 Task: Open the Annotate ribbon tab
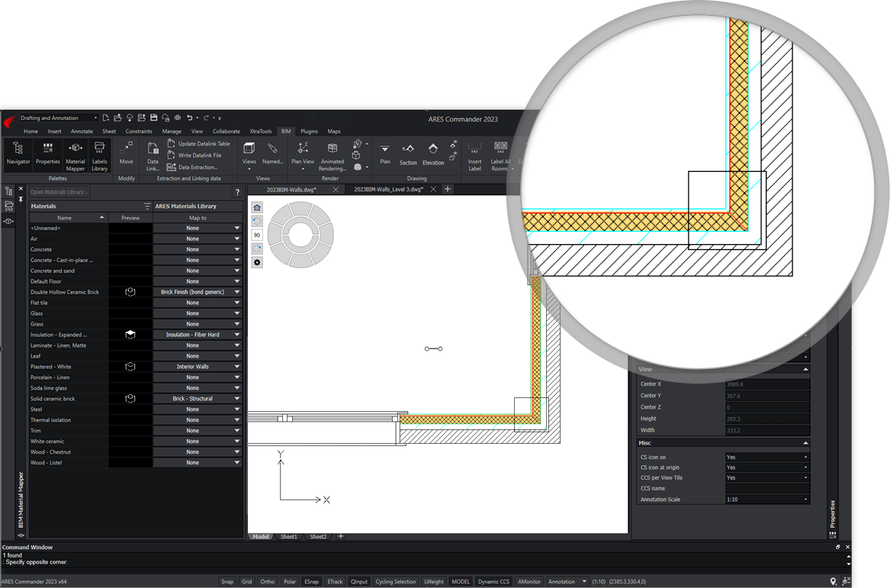(82, 131)
